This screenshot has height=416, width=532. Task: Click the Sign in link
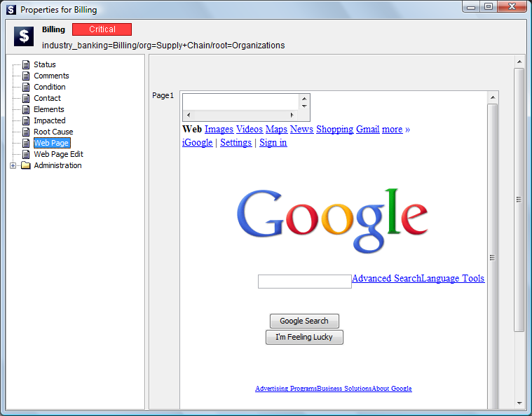click(273, 142)
